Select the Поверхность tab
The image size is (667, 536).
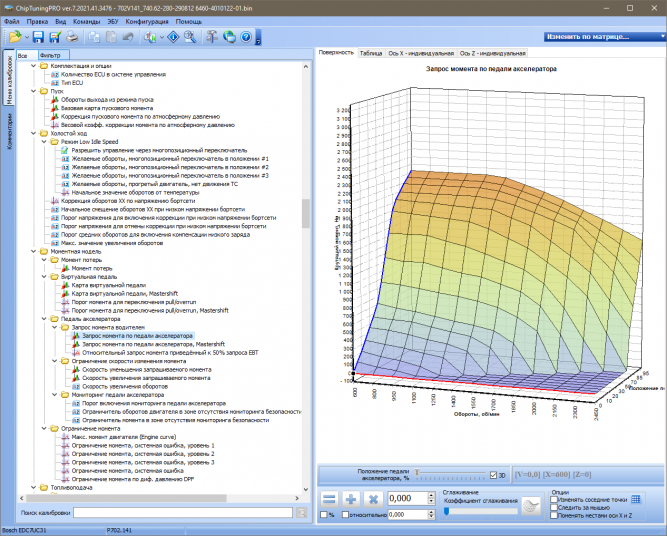(336, 52)
